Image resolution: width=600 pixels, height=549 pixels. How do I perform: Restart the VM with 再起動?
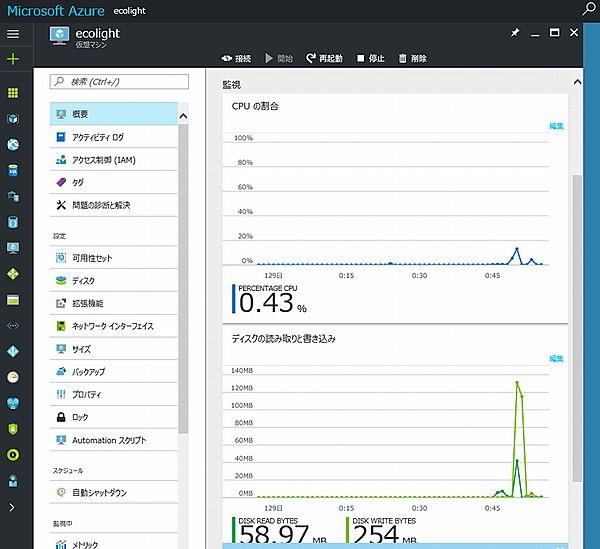325,58
